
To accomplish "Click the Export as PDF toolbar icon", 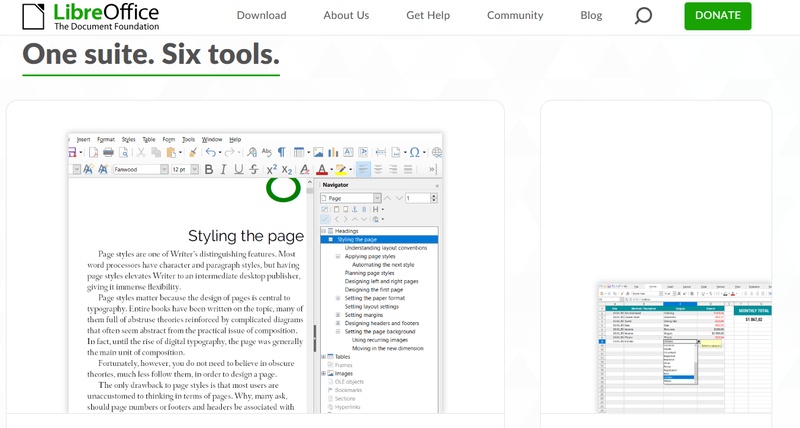I will tap(93, 152).
